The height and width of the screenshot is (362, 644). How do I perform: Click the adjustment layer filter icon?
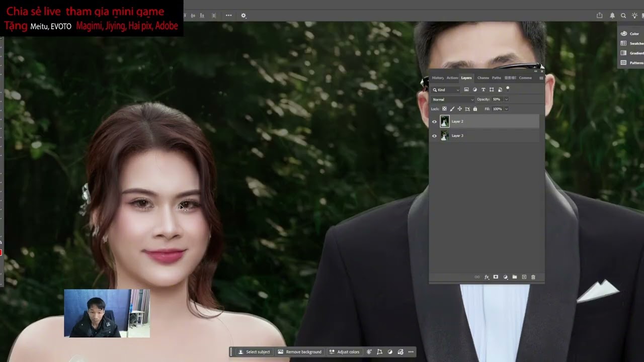[x=475, y=89]
